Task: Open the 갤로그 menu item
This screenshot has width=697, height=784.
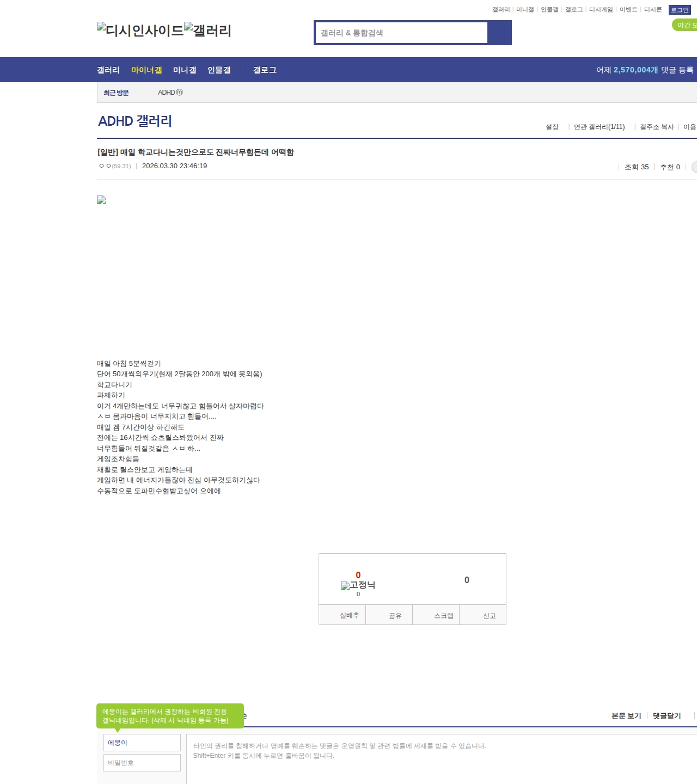Action: [265, 70]
